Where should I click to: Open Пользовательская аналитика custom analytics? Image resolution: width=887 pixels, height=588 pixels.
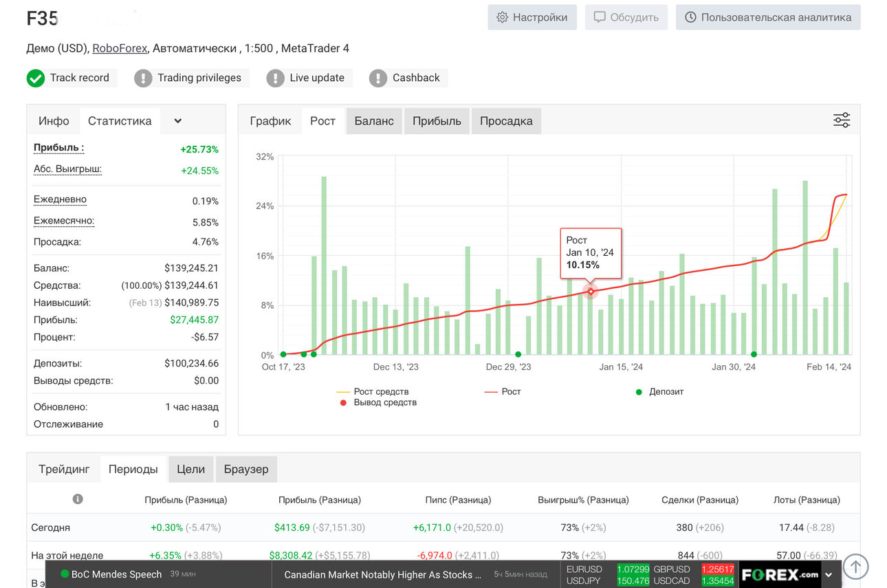(768, 17)
